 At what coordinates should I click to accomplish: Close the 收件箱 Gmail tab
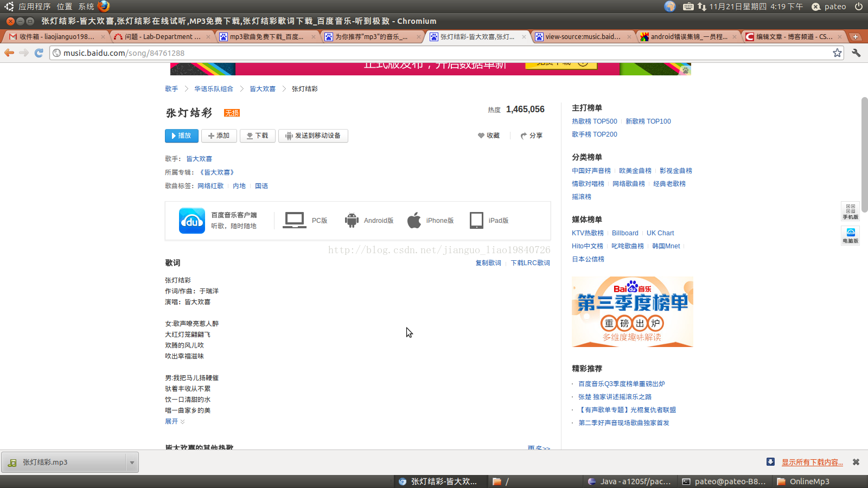point(103,37)
